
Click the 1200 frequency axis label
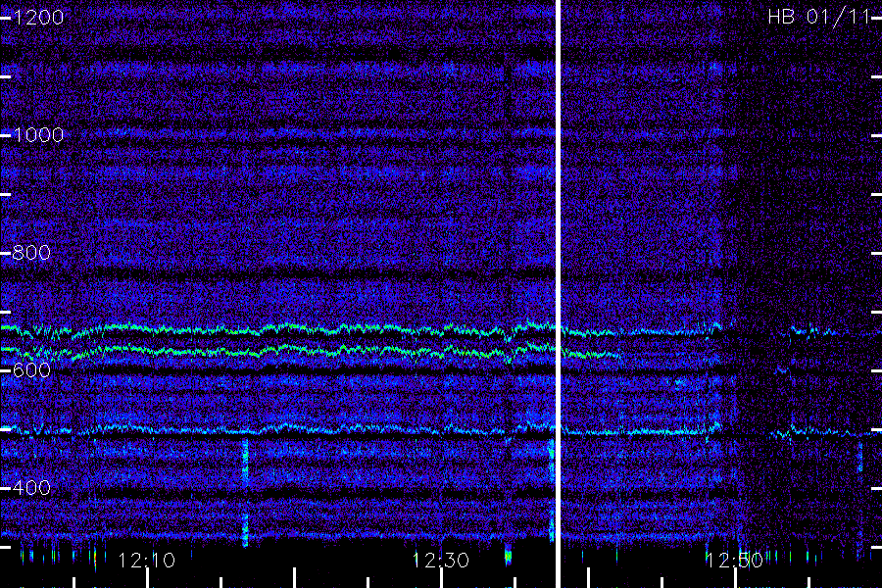tap(38, 18)
